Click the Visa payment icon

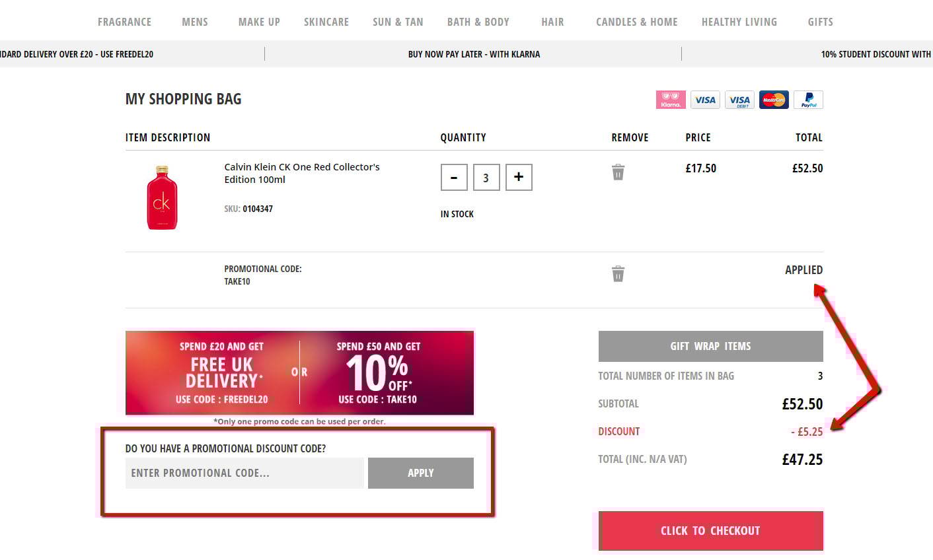pos(704,100)
